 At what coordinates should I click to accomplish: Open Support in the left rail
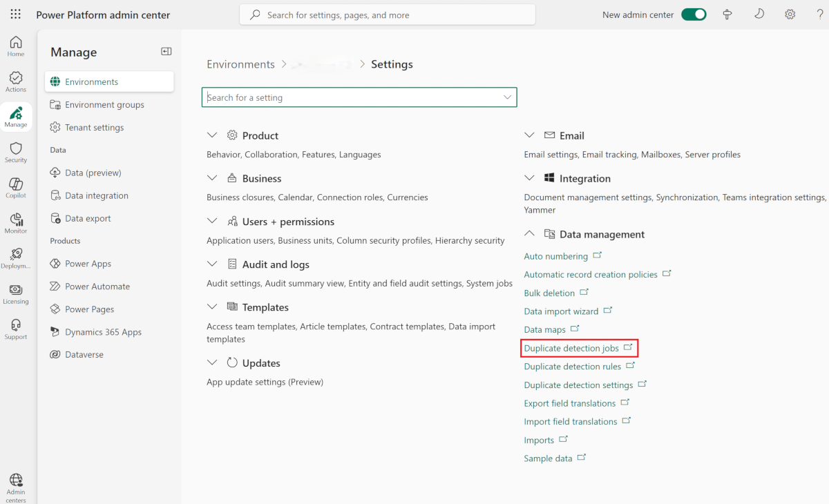[x=16, y=329]
